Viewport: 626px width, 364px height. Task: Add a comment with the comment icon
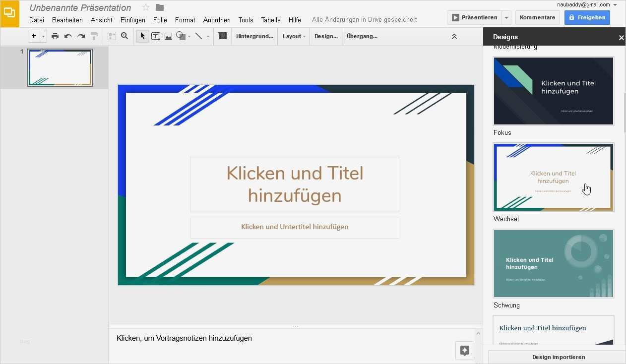[223, 36]
